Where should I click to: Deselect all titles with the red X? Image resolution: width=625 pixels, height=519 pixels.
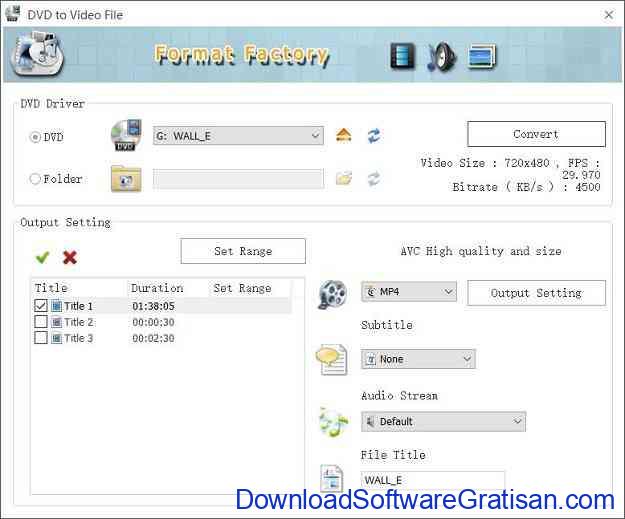click(70, 257)
